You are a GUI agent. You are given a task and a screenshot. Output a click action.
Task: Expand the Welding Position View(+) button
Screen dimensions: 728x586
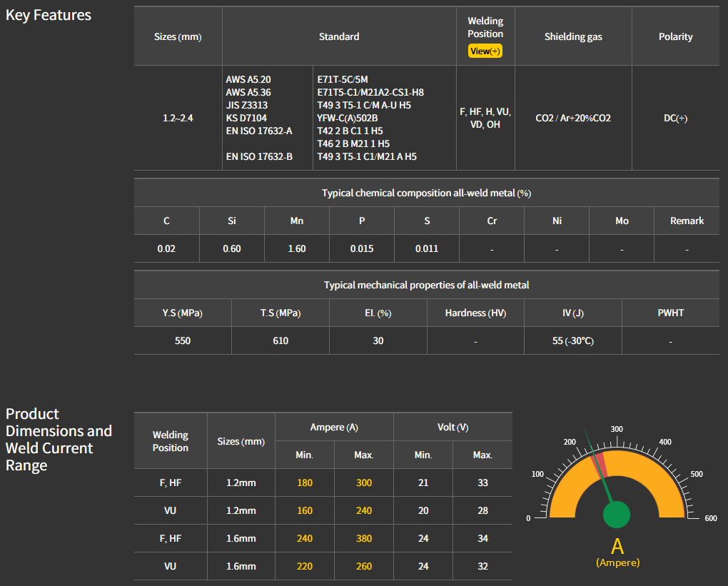[485, 51]
